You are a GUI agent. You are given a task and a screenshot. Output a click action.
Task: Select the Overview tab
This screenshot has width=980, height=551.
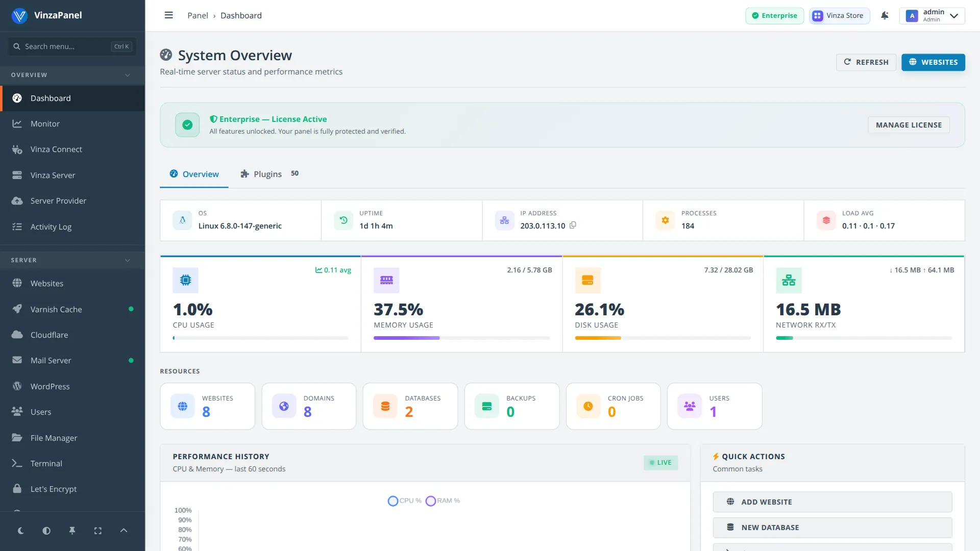tap(194, 174)
